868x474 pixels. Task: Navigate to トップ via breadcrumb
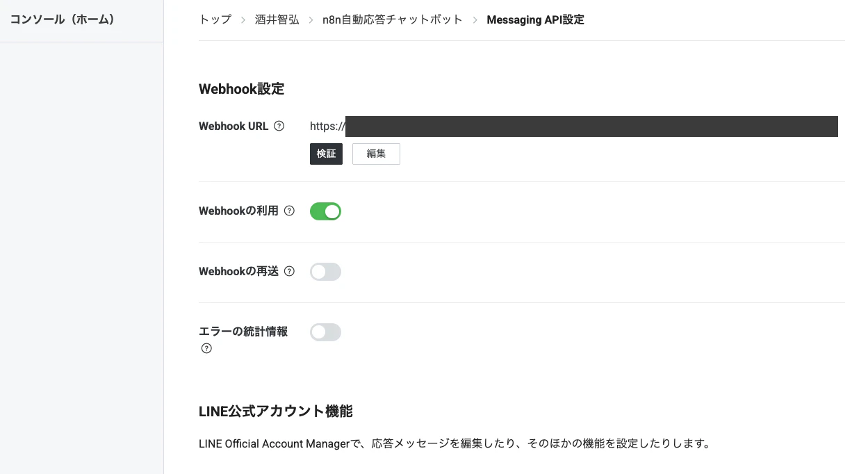(214, 19)
